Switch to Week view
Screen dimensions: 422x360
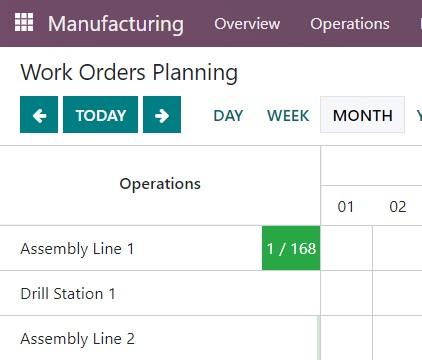[x=288, y=115]
